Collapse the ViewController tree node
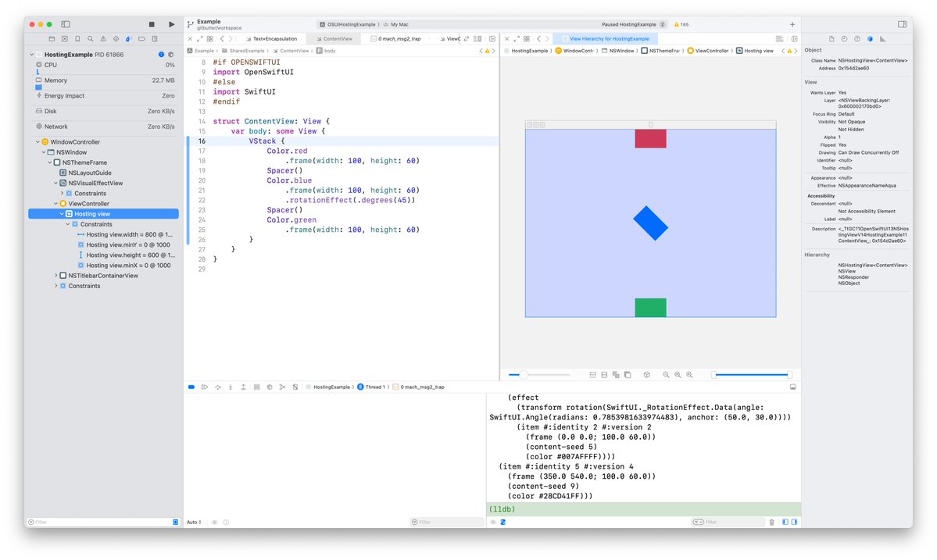 tap(55, 204)
